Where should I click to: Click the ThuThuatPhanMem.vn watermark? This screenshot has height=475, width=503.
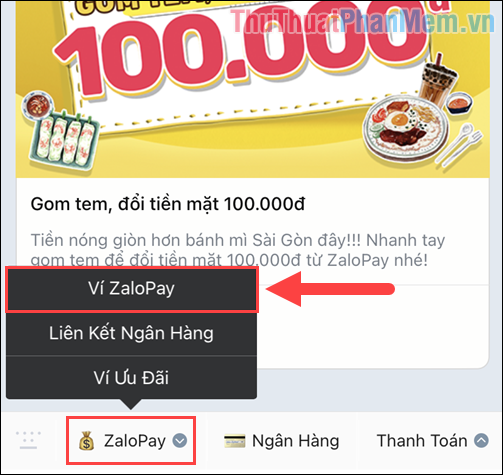point(362,21)
